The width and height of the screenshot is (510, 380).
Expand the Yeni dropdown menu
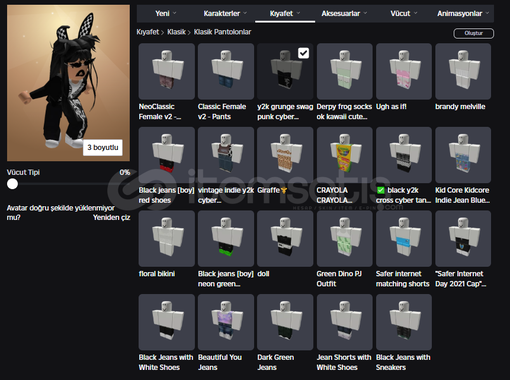pyautogui.click(x=166, y=13)
